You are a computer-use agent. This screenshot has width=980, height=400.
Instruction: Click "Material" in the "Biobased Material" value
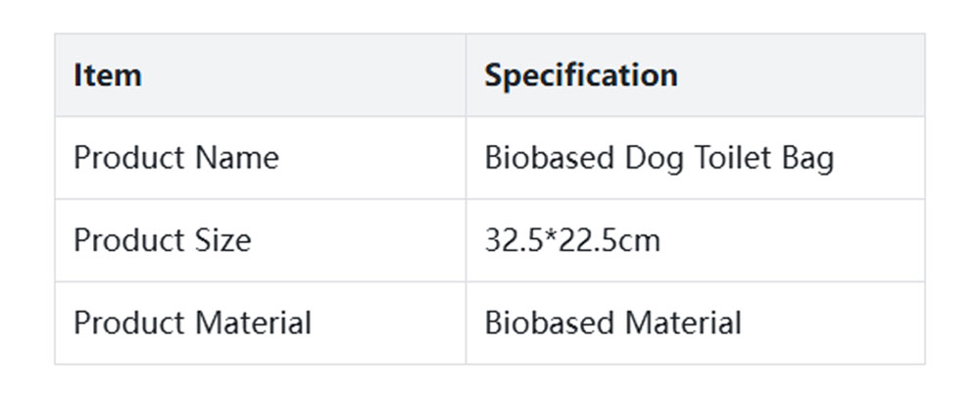click(682, 323)
